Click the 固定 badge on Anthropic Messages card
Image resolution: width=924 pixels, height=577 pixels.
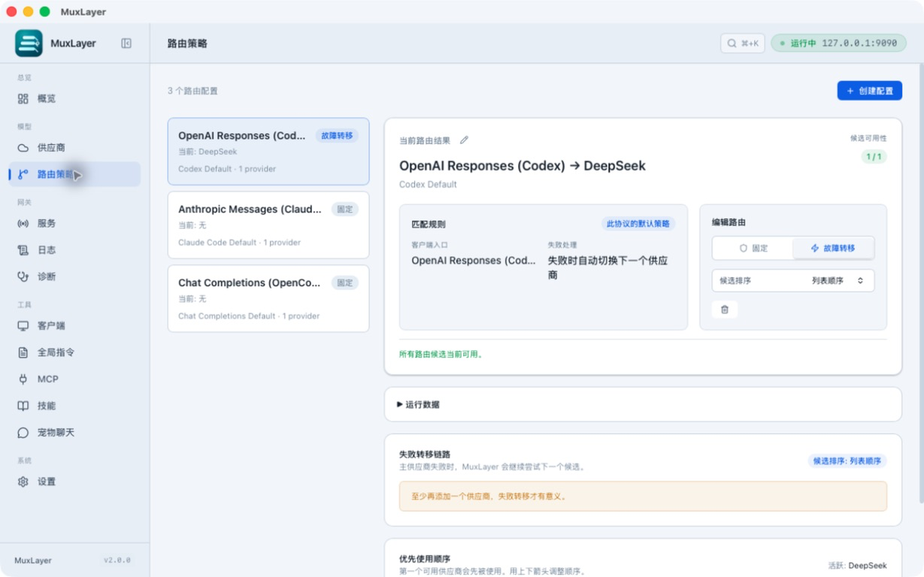point(345,210)
